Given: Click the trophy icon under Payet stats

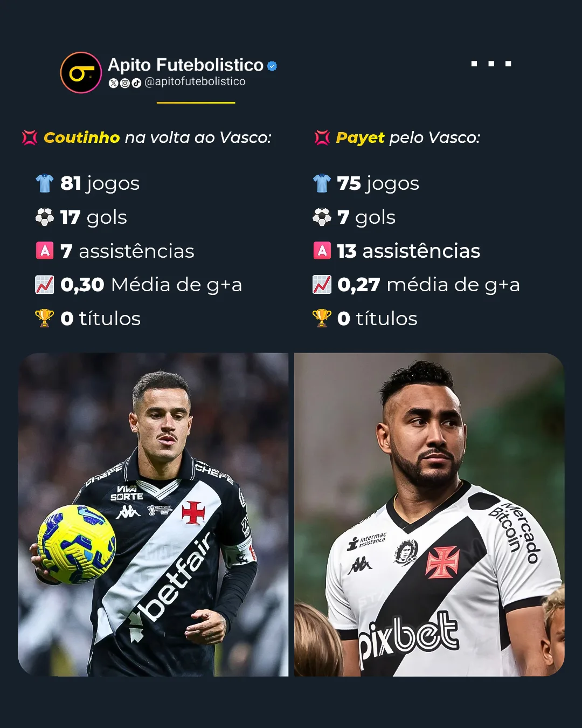Looking at the screenshot, I should (322, 318).
